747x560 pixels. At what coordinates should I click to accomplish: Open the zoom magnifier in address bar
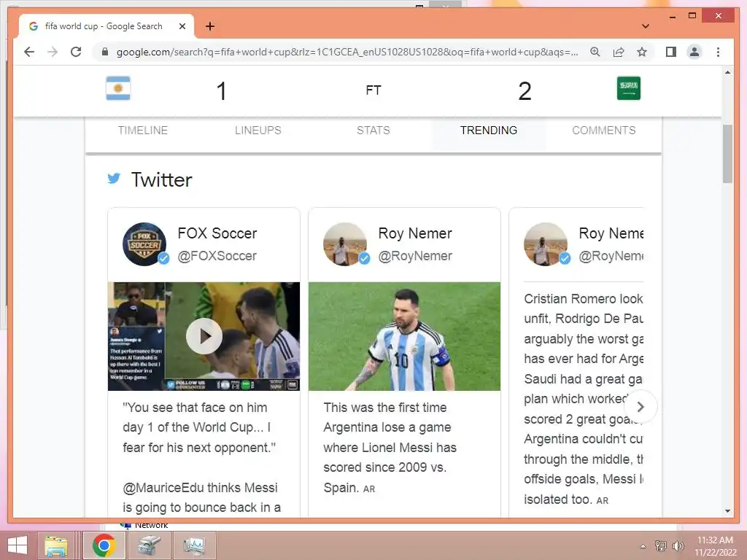tap(595, 52)
